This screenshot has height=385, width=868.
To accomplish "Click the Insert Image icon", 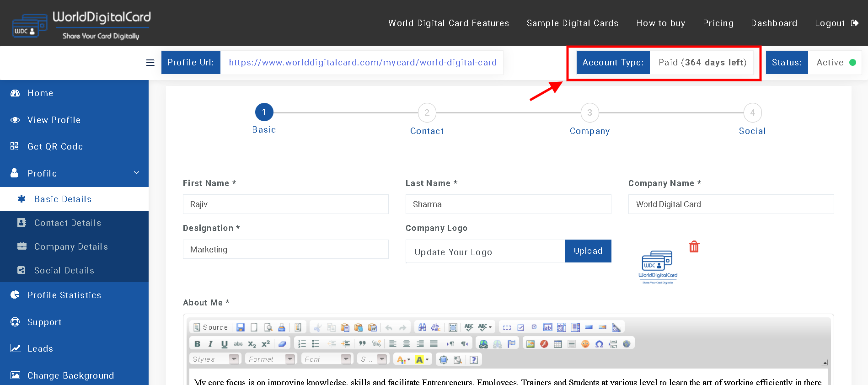I will [x=530, y=344].
